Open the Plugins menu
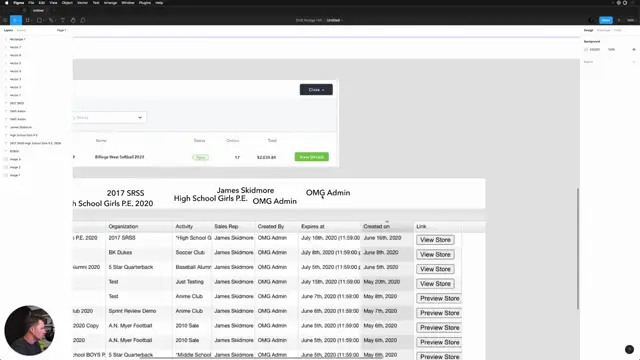This screenshot has width=640, height=360. coord(145,3)
